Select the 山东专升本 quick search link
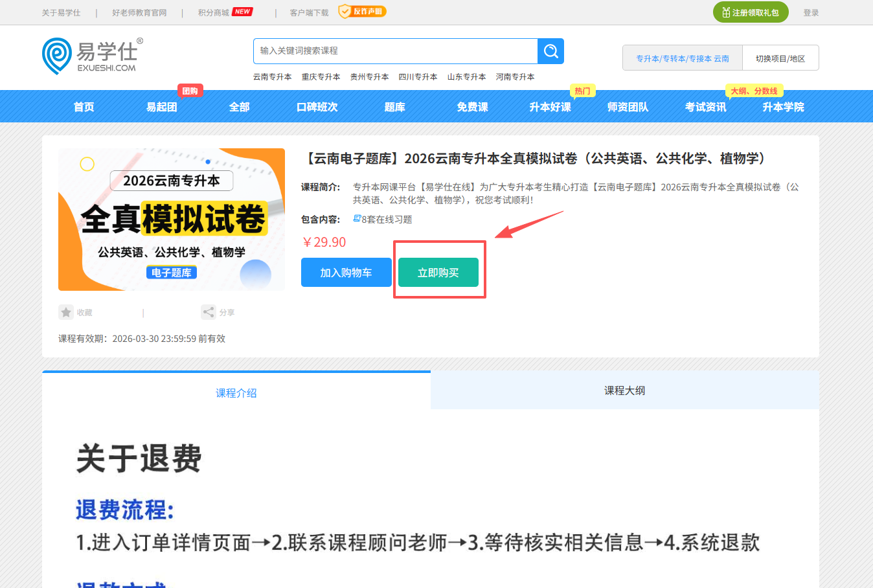The image size is (873, 588). (x=467, y=77)
